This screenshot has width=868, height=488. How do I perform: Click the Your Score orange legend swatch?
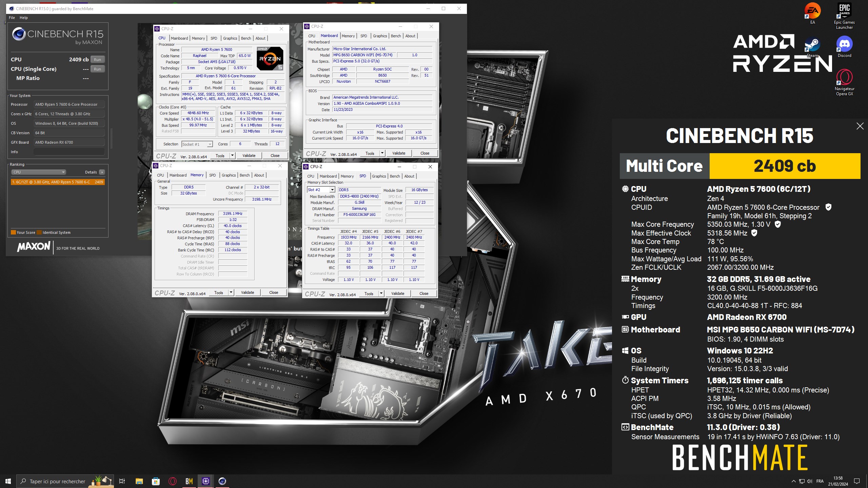[x=13, y=232]
